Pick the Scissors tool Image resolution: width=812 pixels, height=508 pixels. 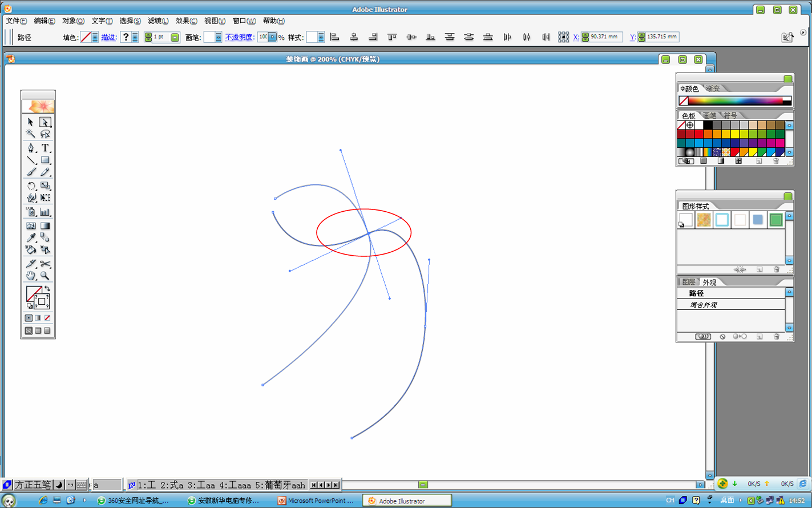click(45, 264)
